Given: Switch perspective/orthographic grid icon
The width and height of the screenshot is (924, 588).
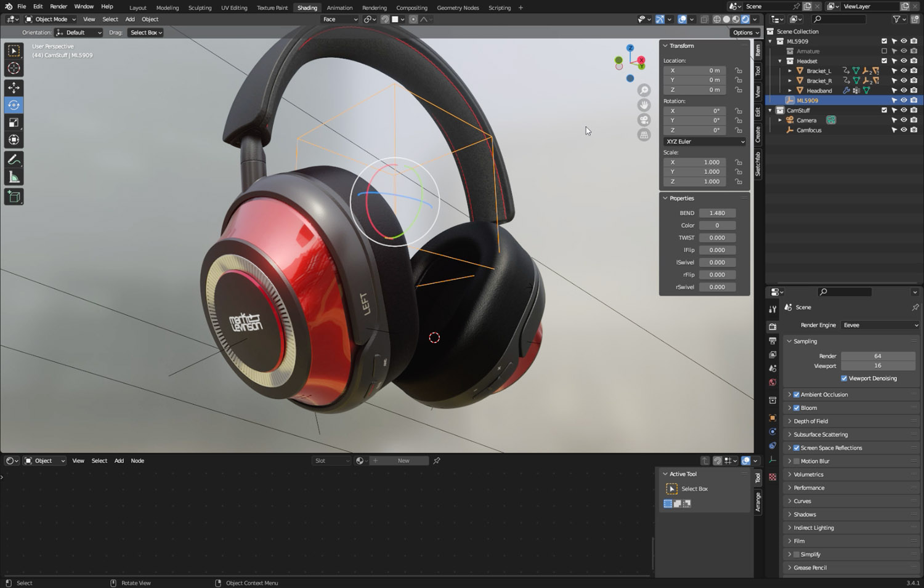Looking at the screenshot, I should click(x=644, y=135).
